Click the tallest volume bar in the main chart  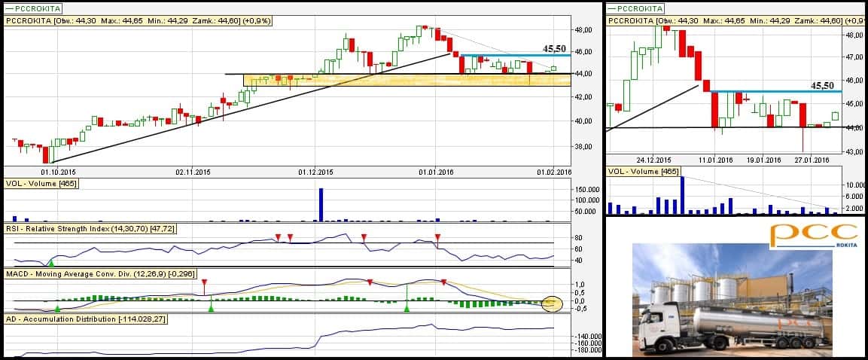321,204
